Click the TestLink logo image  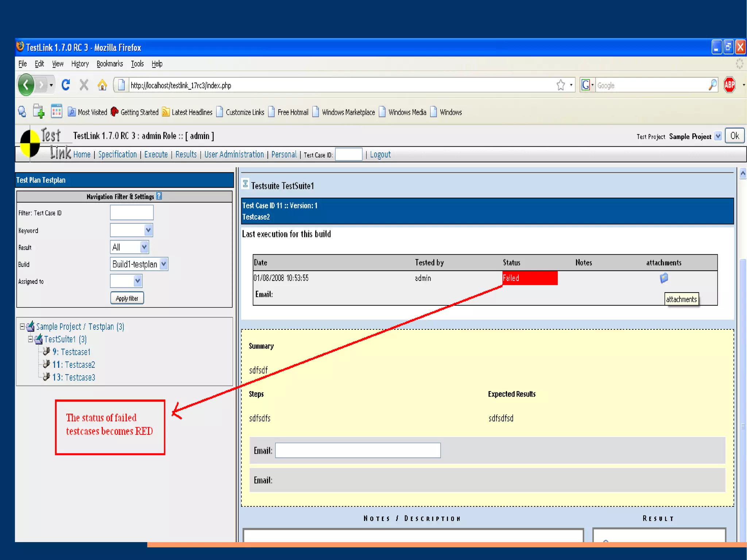click(45, 144)
